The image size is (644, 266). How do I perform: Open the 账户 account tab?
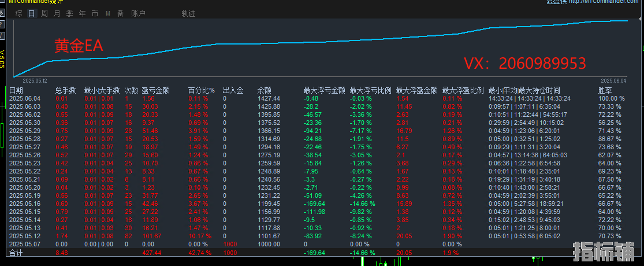coord(138,13)
